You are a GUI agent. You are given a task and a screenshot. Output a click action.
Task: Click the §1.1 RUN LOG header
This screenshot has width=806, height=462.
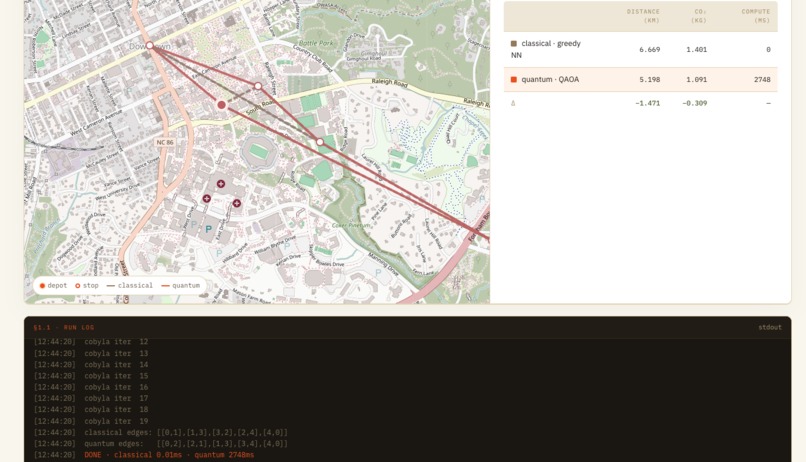pyautogui.click(x=64, y=327)
